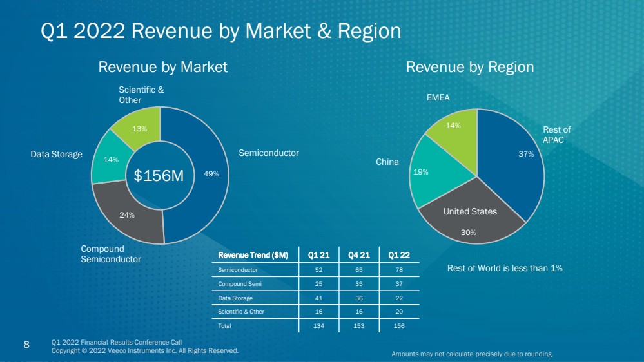Select 'Q1 2022 Financial Results Conference Call' footer
Screen dimensions: 644x362
click(117, 342)
